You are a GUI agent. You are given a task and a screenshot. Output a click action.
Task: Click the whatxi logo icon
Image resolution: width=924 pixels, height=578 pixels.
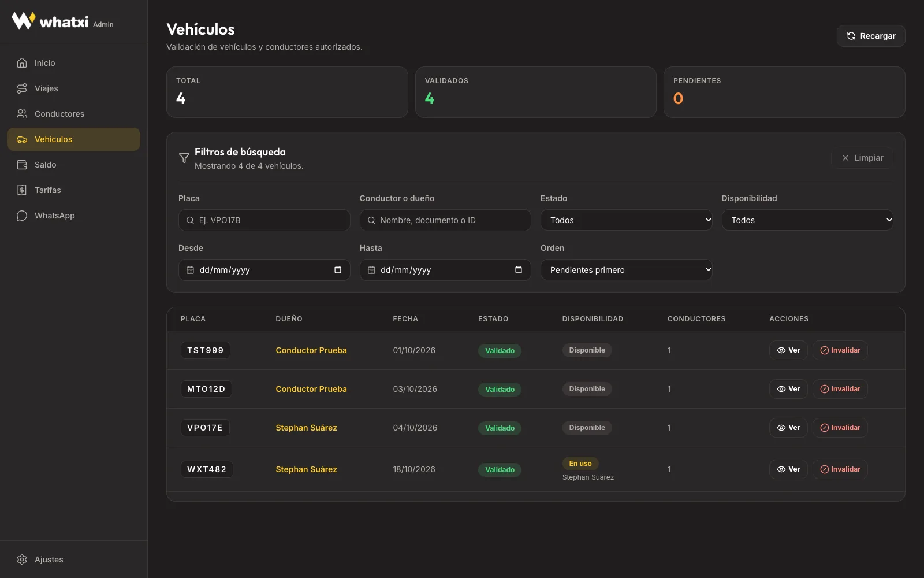23,21
